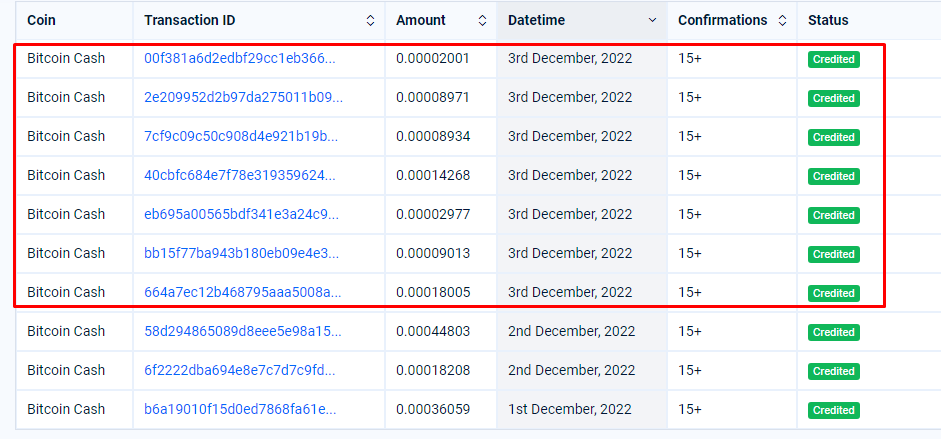This screenshot has width=941, height=439.
Task: Open transaction eb695a00565bdf341e3a24c9...
Action: tap(241, 214)
